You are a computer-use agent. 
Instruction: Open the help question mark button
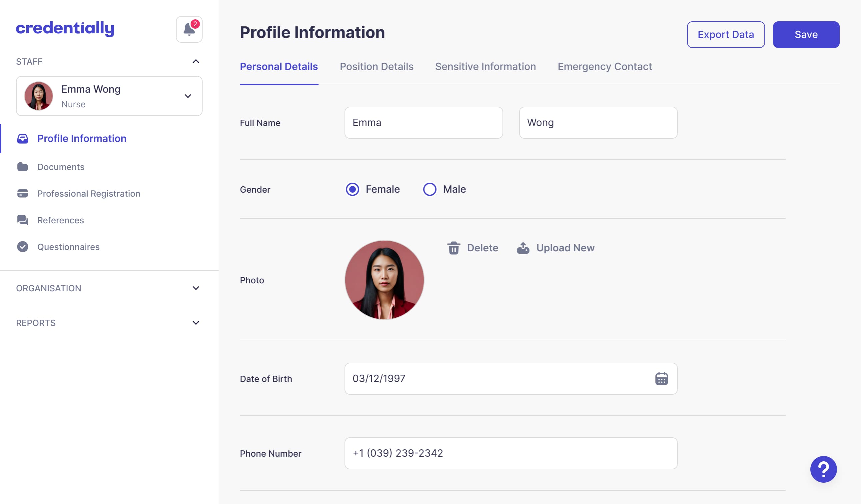pyautogui.click(x=823, y=469)
